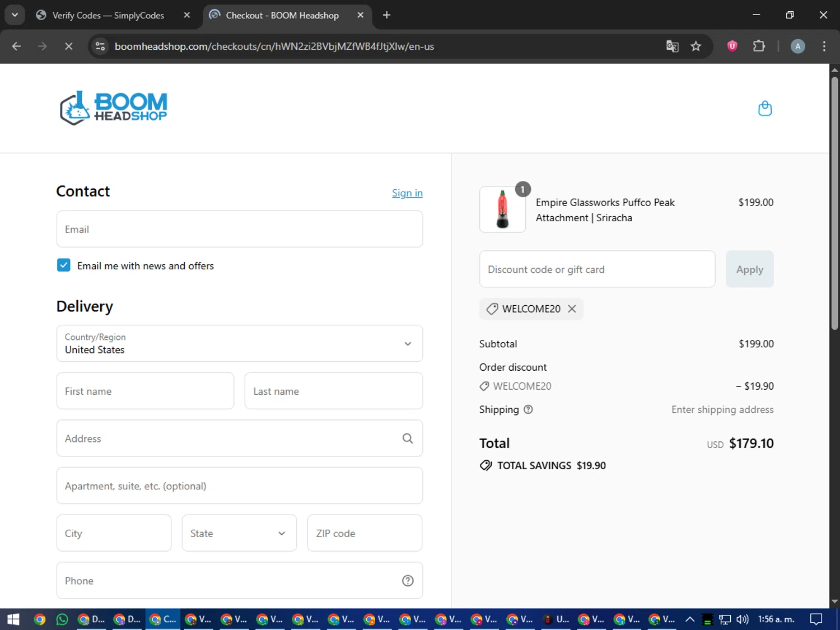Open the notifications center icon

click(816, 619)
